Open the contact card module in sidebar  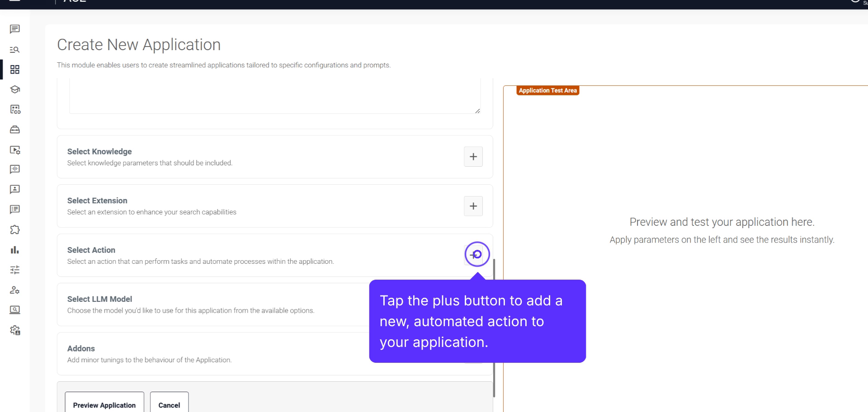tap(15, 189)
